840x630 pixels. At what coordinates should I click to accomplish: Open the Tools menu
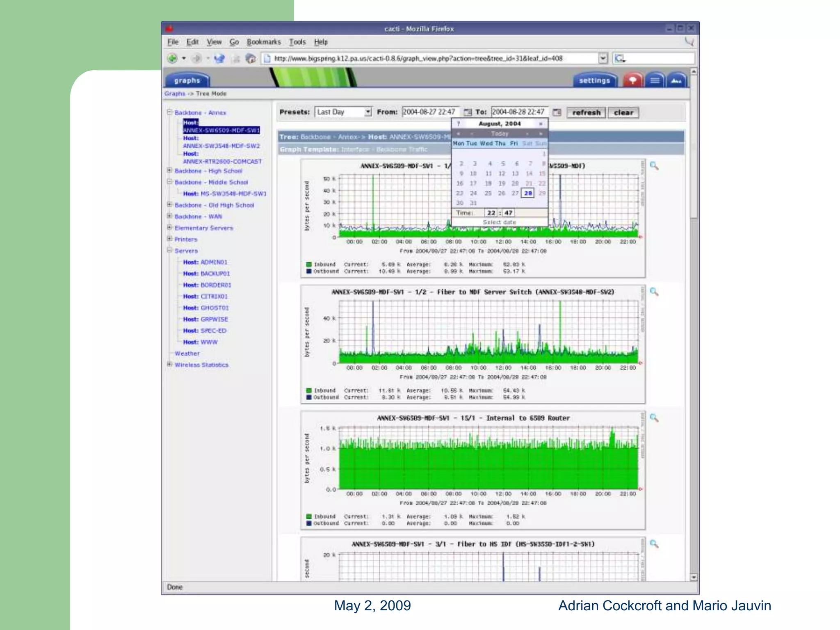click(x=297, y=42)
